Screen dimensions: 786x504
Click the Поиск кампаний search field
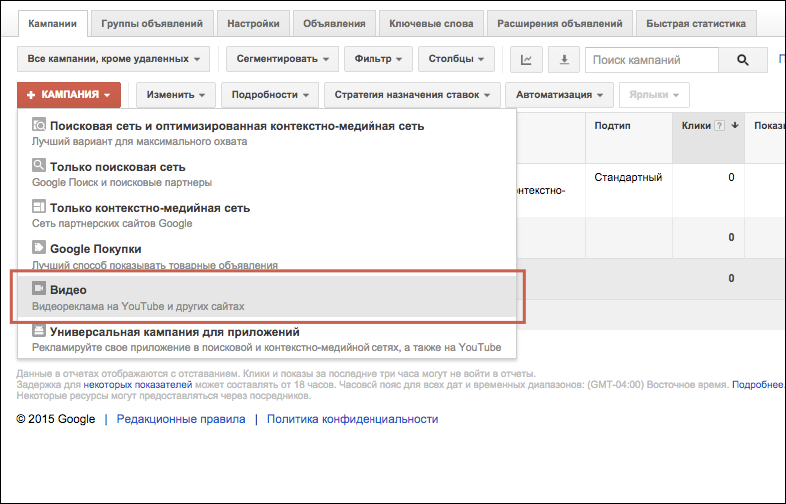coord(652,60)
